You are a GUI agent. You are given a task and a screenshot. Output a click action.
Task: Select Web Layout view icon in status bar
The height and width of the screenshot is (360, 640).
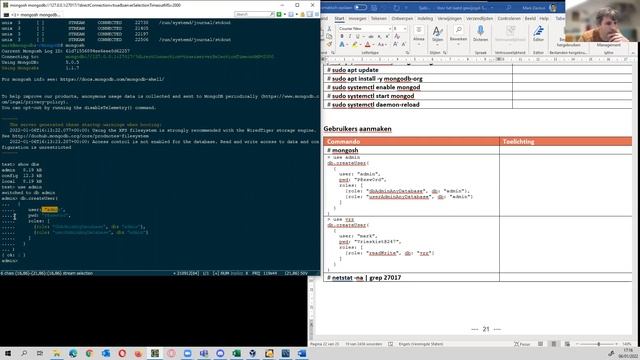tap(567, 344)
